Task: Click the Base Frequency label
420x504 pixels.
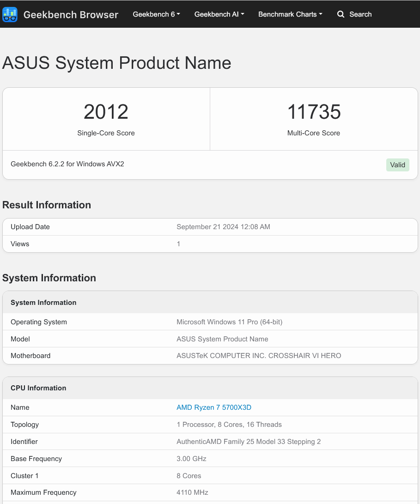Action: [37, 459]
